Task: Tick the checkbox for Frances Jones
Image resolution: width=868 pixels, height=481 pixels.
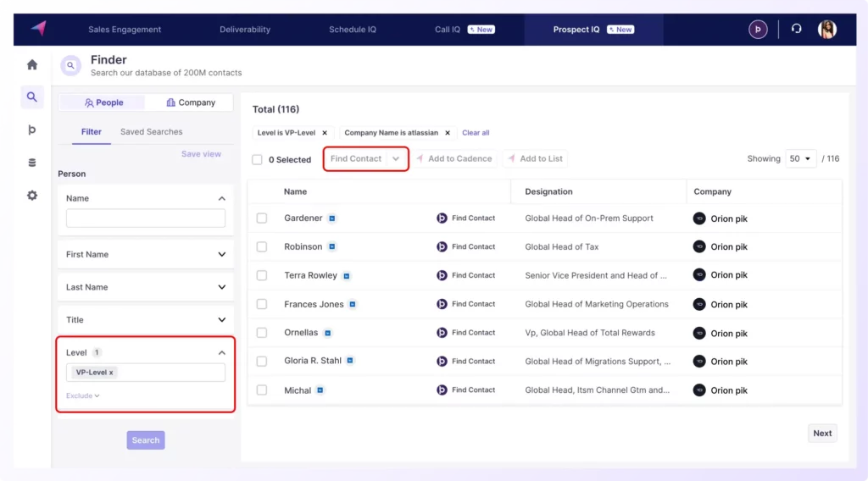Action: (262, 304)
